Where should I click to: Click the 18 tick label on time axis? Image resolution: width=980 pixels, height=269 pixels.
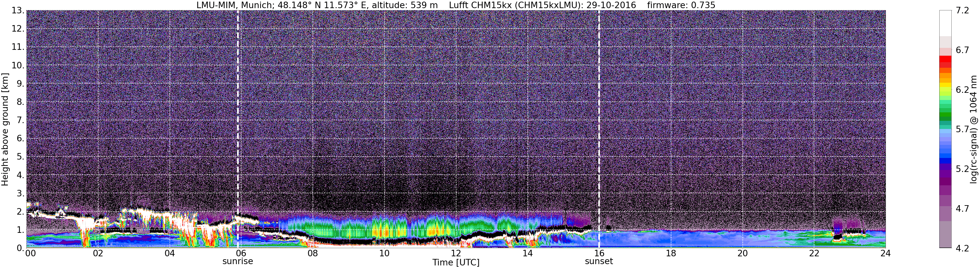pos(671,253)
